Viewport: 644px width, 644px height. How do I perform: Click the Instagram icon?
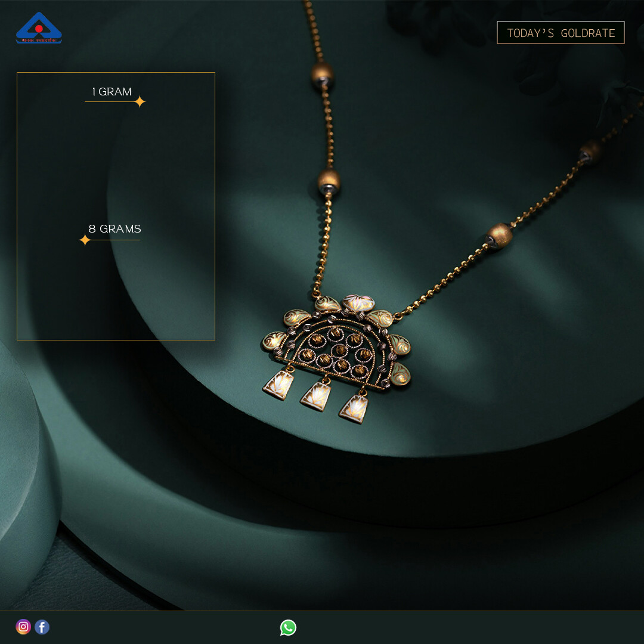(23, 627)
